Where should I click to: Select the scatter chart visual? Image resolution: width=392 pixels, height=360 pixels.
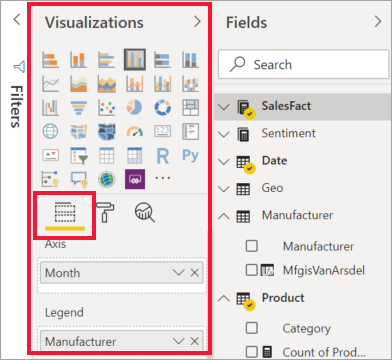[107, 108]
